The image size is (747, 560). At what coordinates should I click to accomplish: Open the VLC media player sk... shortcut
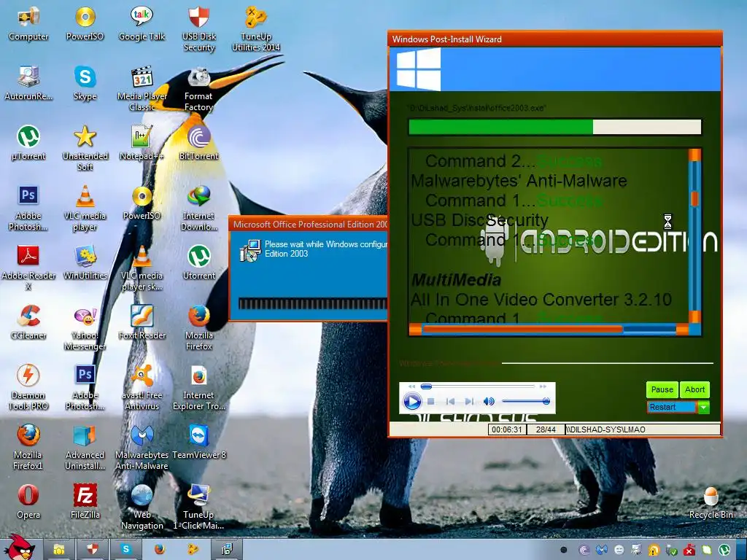tap(142, 268)
